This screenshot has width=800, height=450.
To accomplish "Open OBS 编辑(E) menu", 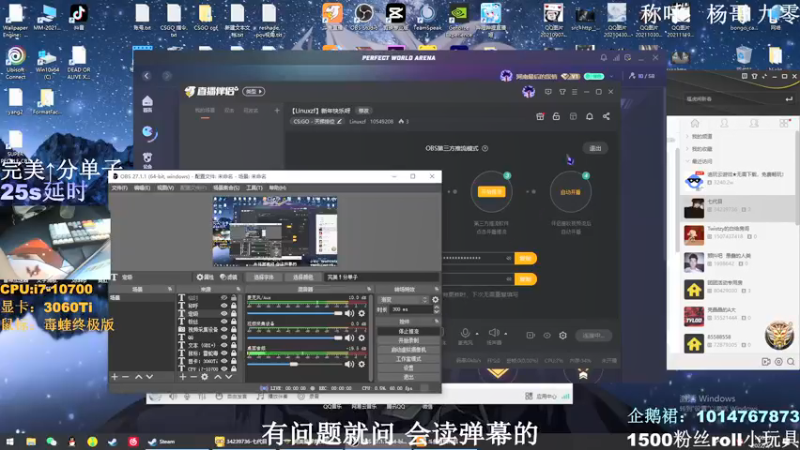I will [x=142, y=188].
